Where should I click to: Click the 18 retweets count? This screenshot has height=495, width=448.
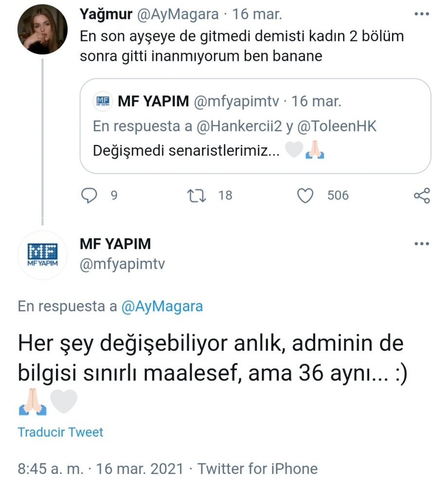[x=225, y=195]
